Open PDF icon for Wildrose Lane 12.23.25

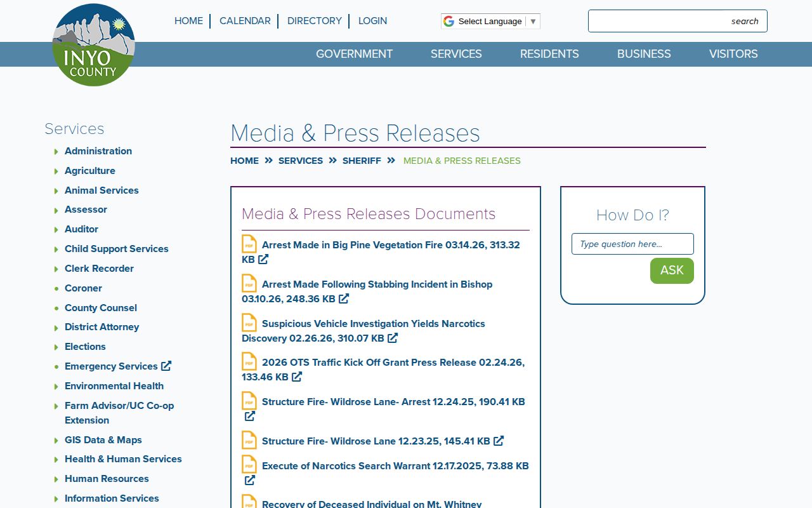point(249,441)
